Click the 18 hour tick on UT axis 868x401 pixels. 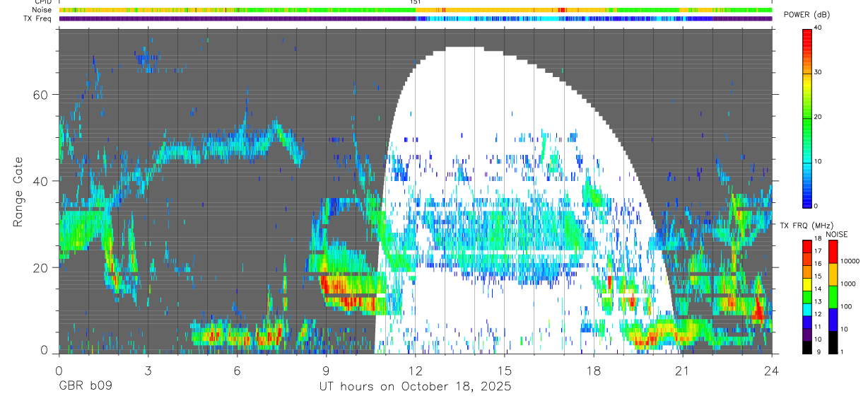[x=593, y=370]
